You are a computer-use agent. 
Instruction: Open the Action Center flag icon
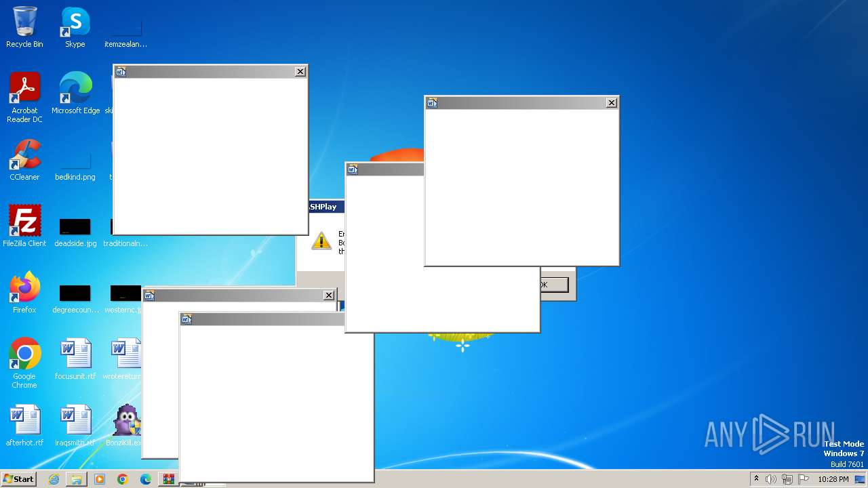[802, 479]
